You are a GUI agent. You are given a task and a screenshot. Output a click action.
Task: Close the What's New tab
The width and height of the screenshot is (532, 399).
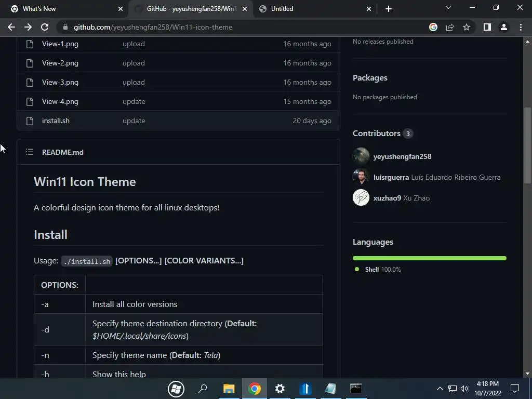pos(121,9)
